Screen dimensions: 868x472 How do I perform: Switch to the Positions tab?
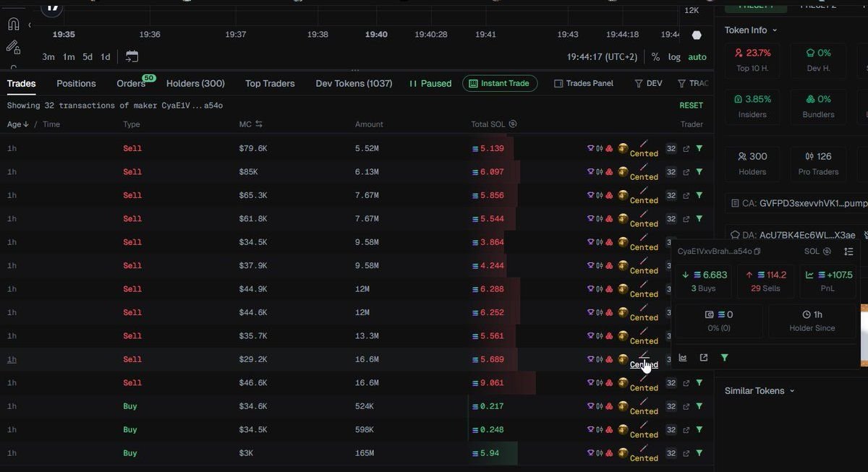click(x=76, y=83)
